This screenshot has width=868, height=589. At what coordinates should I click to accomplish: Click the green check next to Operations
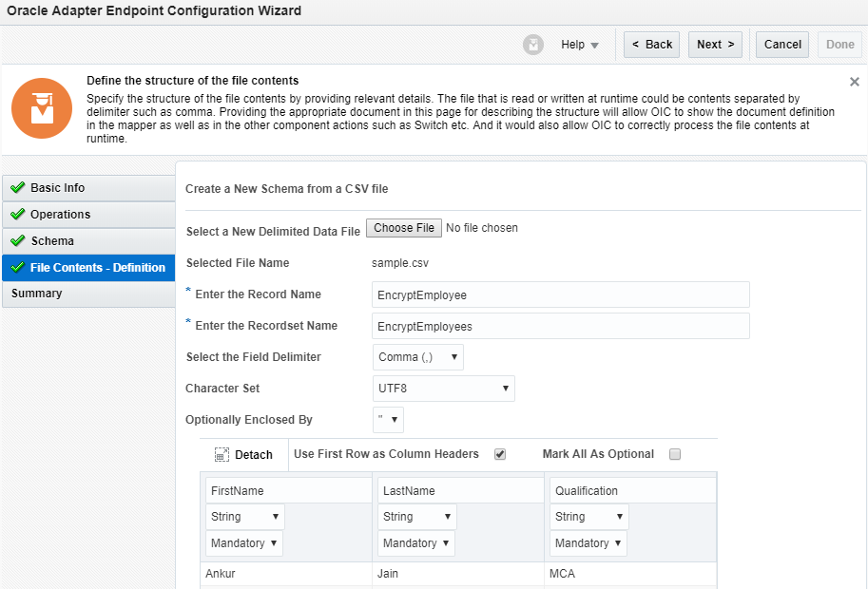point(17,215)
